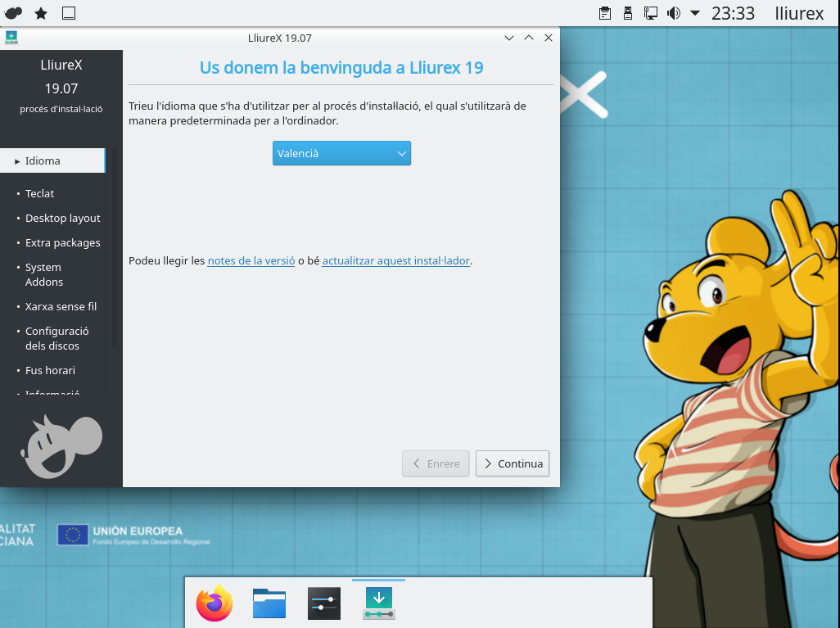Open the file manager from the dock
This screenshot has width=840, height=628.
(x=269, y=603)
